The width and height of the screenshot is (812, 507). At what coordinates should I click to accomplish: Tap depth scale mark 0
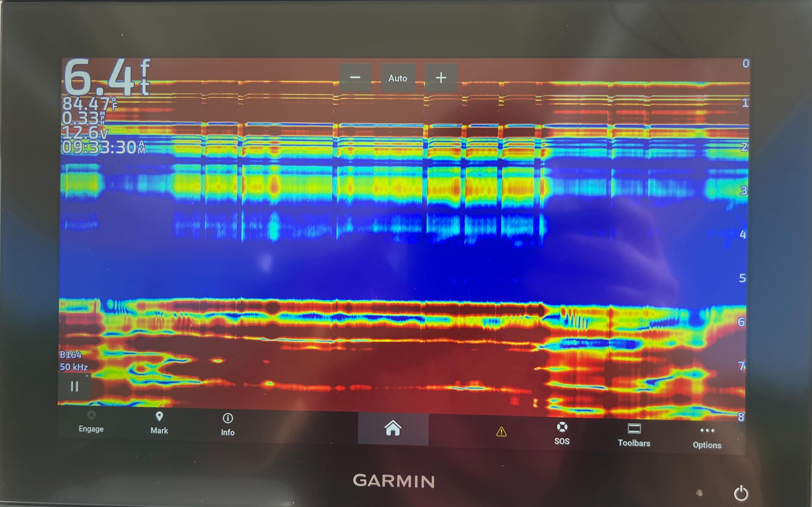point(745,64)
